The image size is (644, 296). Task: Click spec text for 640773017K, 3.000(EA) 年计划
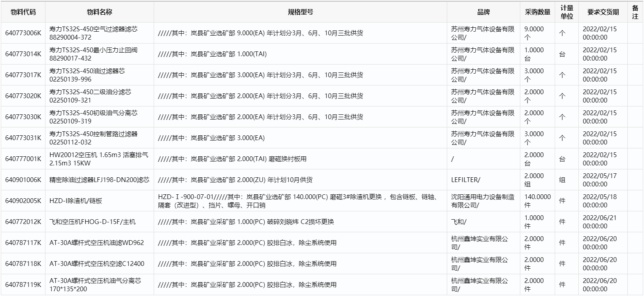point(261,75)
